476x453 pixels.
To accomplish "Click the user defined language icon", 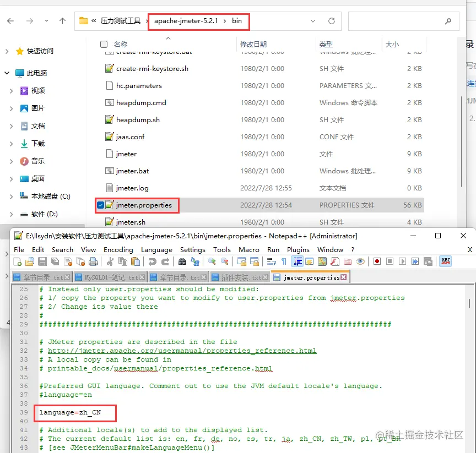I will 310,261.
